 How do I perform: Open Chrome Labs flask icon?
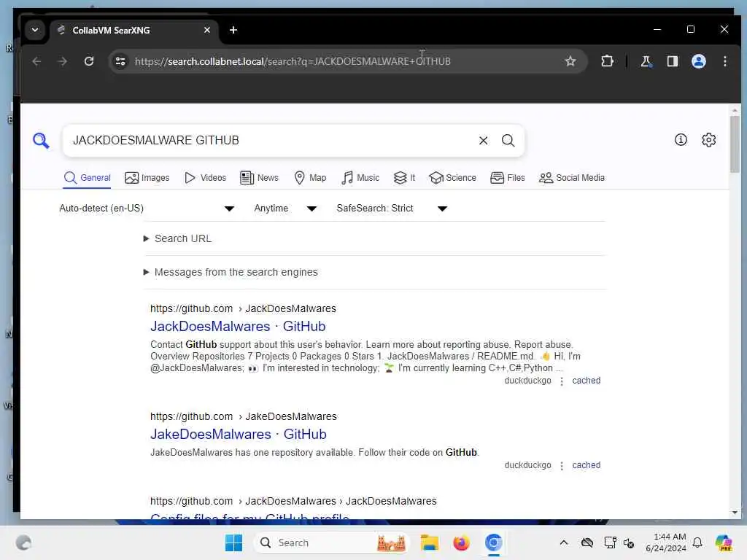tap(646, 61)
